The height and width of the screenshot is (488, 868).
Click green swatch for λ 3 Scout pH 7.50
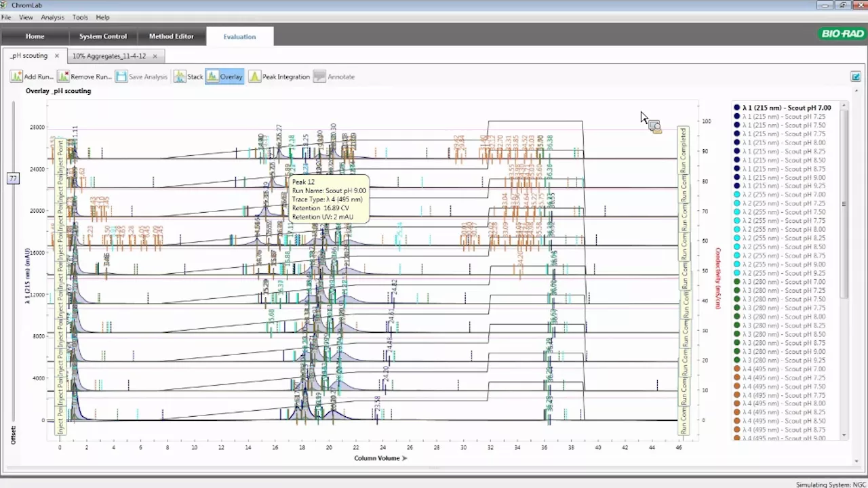[x=737, y=299]
